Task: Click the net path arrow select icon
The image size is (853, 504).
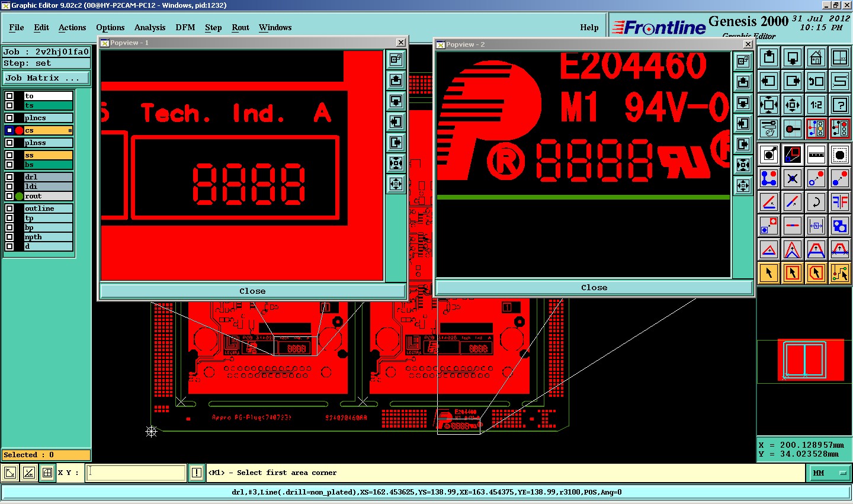Action: pos(840,273)
